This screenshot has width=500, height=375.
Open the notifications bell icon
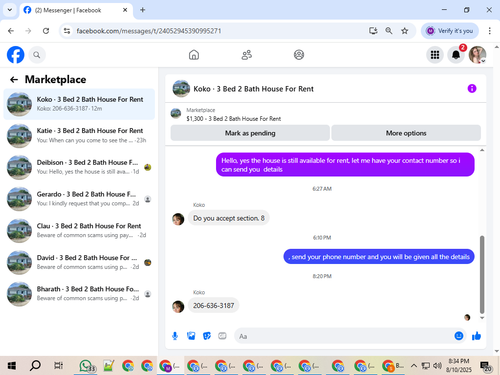pos(456,55)
